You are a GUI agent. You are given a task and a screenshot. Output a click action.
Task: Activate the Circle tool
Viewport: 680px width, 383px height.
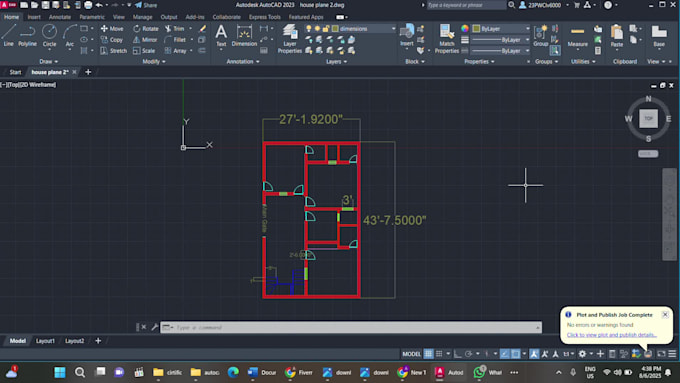[49, 35]
